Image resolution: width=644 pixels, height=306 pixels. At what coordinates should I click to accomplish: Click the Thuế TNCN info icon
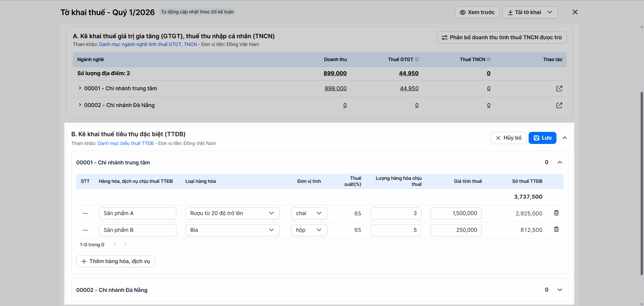click(488, 59)
